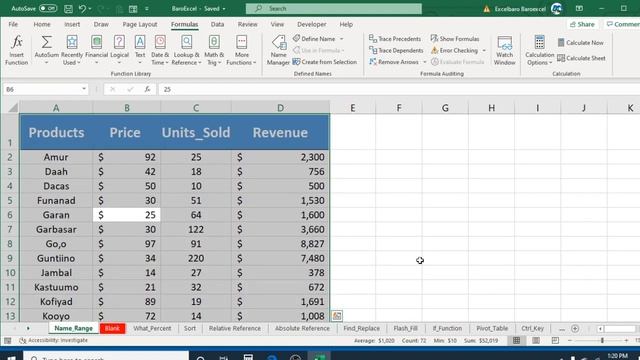Click the Insert Function fx in formula bar

pos(147,89)
